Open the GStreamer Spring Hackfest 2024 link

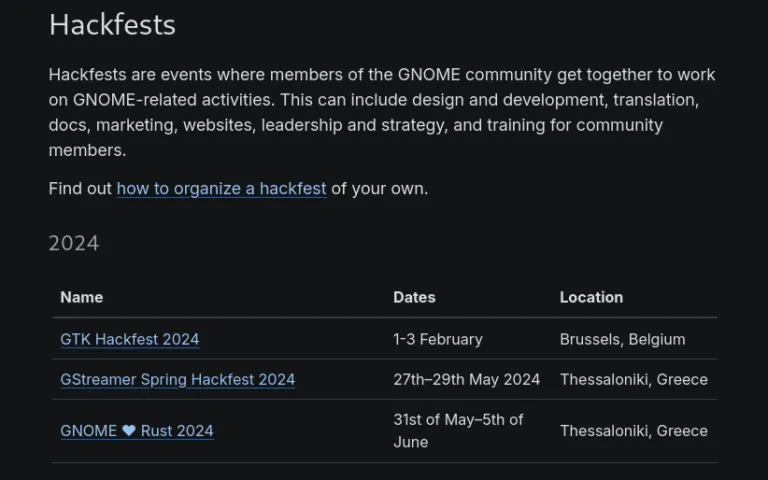177,380
